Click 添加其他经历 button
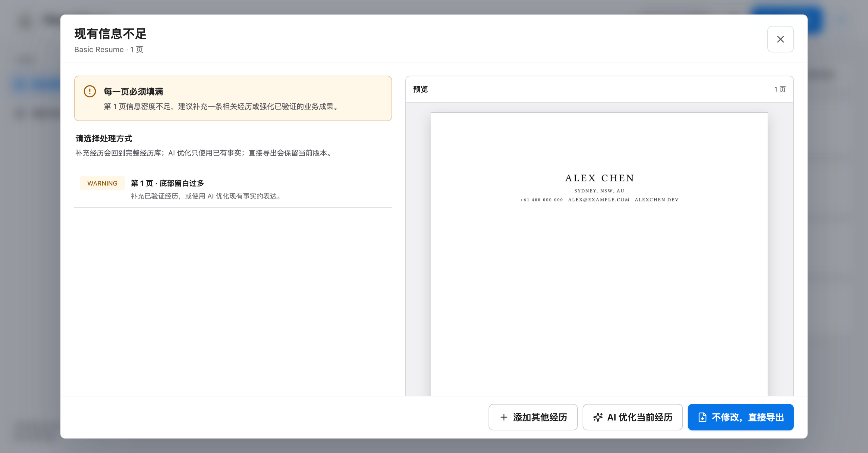The width and height of the screenshot is (868, 453). 533,417
